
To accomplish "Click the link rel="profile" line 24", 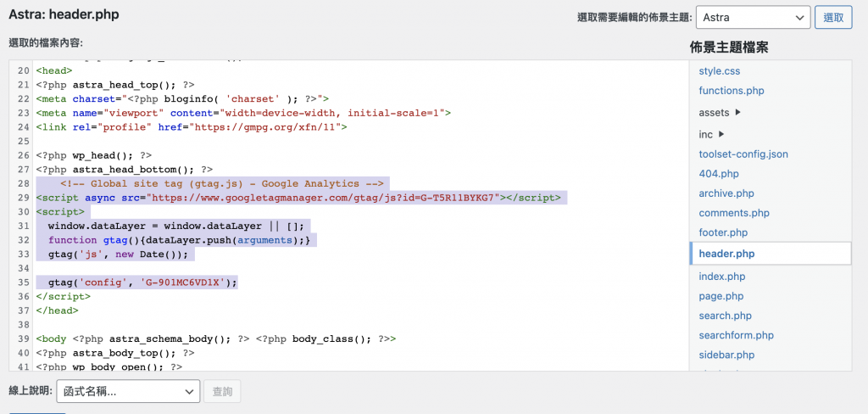I will [192, 127].
